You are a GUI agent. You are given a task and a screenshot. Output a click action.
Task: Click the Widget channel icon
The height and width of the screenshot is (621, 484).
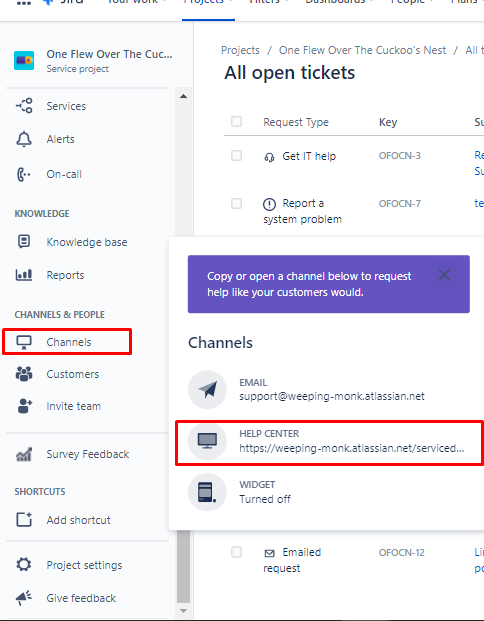click(x=207, y=492)
